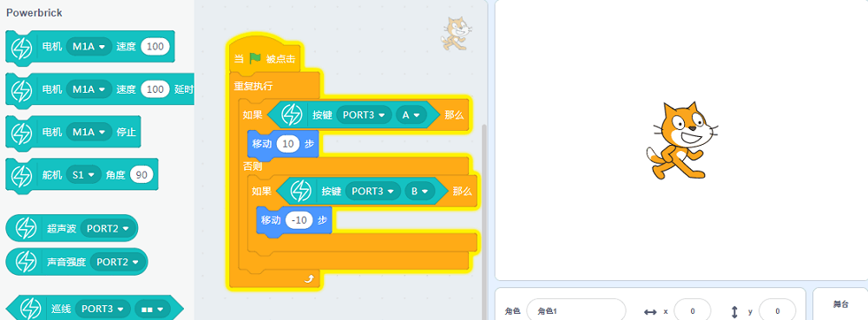
Task: Open M1A dropdown in motor stop block
Action: pos(89,133)
